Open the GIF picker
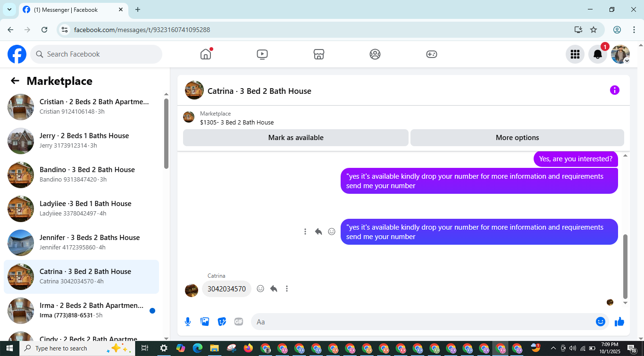The height and width of the screenshot is (356, 644). (239, 322)
